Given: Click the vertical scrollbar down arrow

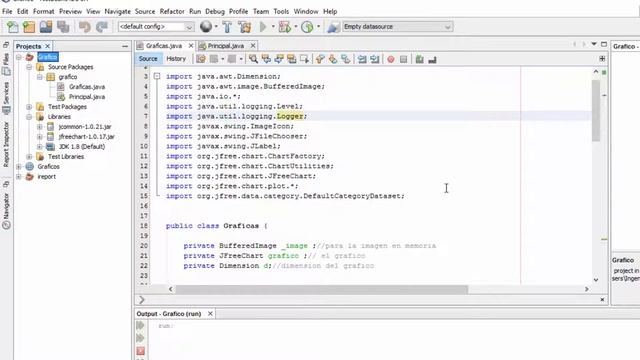Looking at the screenshot, I should coord(596,280).
